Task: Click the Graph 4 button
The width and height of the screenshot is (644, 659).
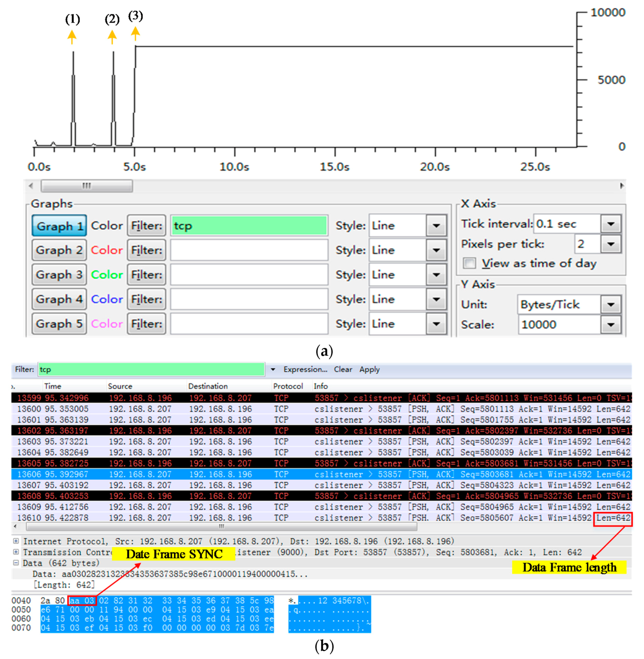Action: 59,299
